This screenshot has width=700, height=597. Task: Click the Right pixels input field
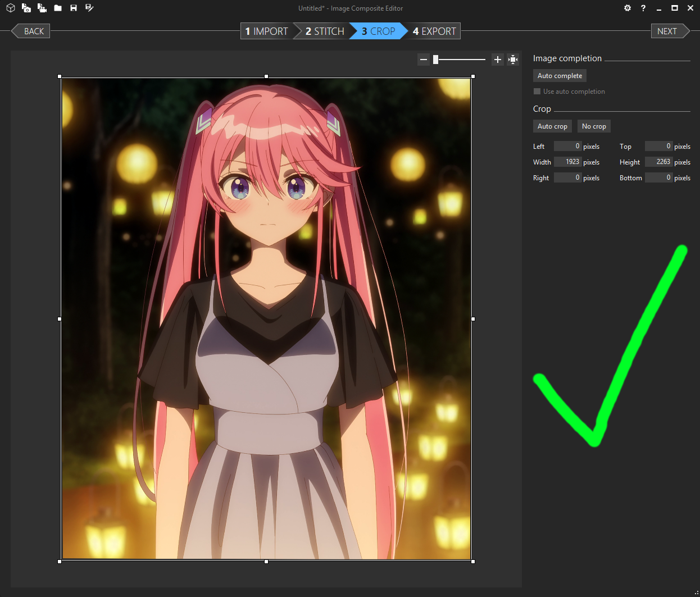(x=567, y=177)
